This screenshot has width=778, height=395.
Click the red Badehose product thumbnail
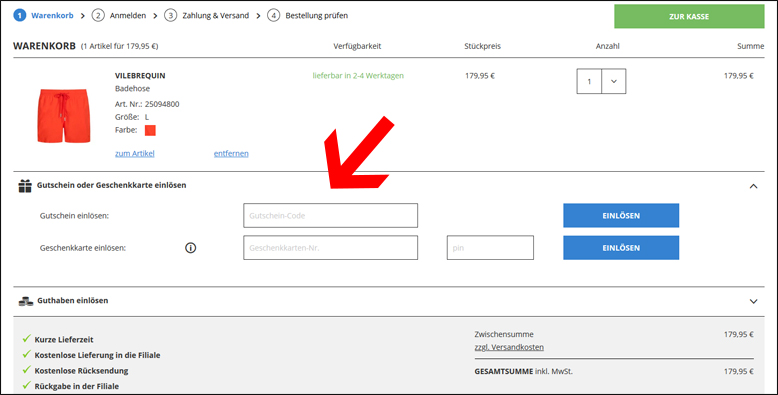click(x=64, y=116)
